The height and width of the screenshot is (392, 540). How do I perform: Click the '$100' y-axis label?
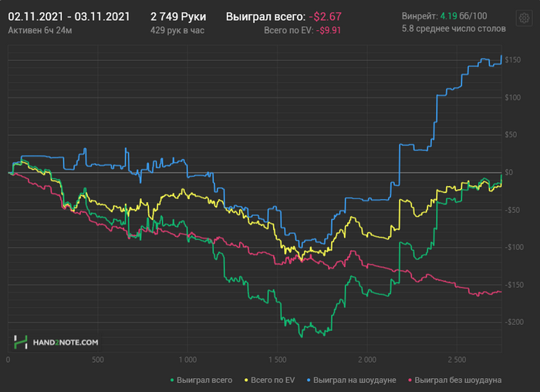(x=513, y=97)
